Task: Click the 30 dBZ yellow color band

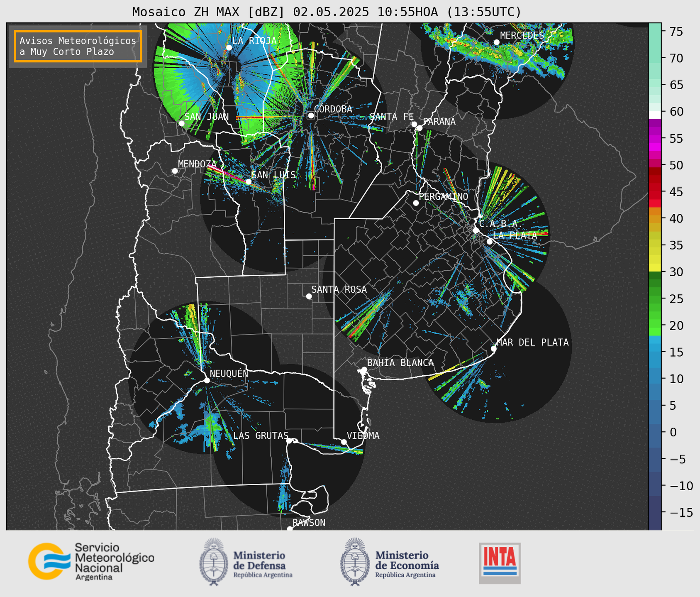Action: point(655,268)
